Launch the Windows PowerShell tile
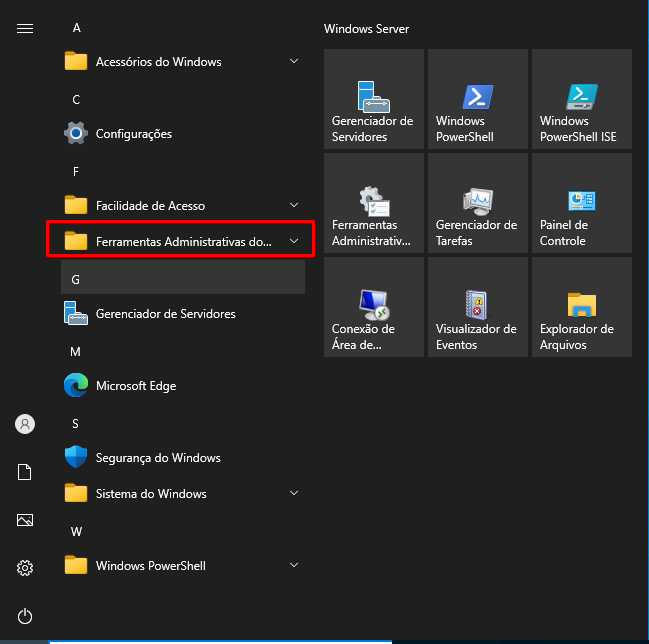 coord(478,99)
